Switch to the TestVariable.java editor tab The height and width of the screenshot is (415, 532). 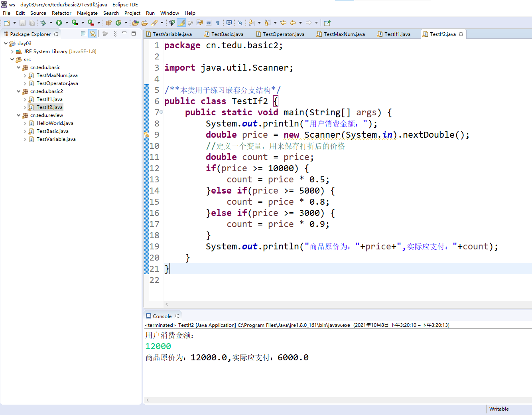pyautogui.click(x=169, y=34)
